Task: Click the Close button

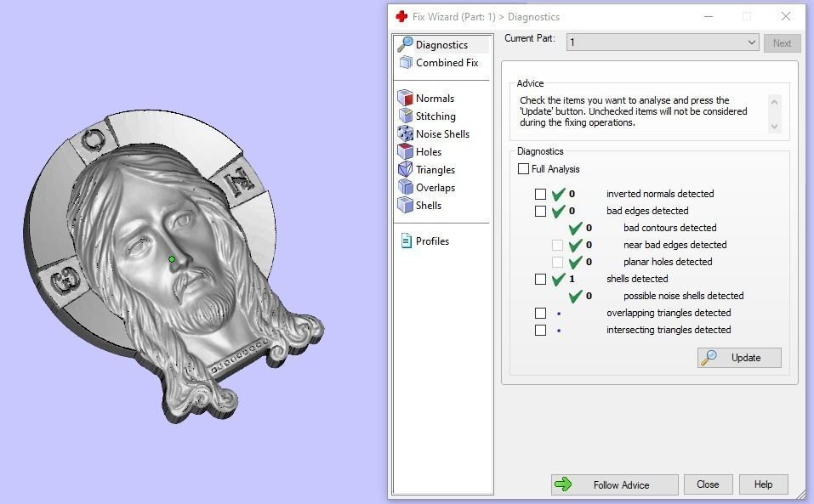Action: coord(708,484)
